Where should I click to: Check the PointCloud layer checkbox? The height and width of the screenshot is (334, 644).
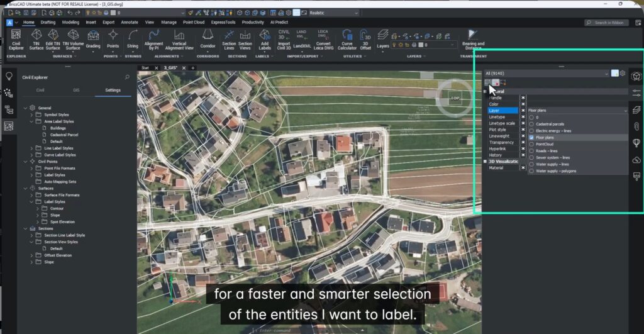pyautogui.click(x=531, y=144)
